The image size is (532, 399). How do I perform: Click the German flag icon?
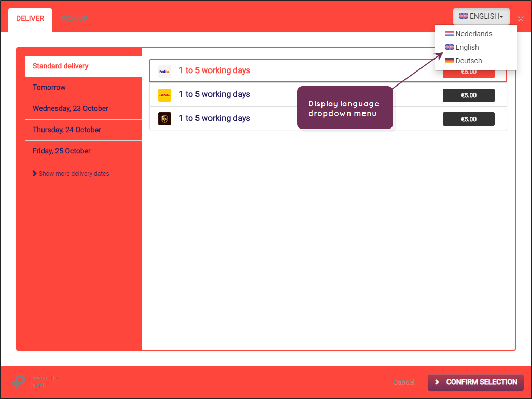(x=449, y=61)
